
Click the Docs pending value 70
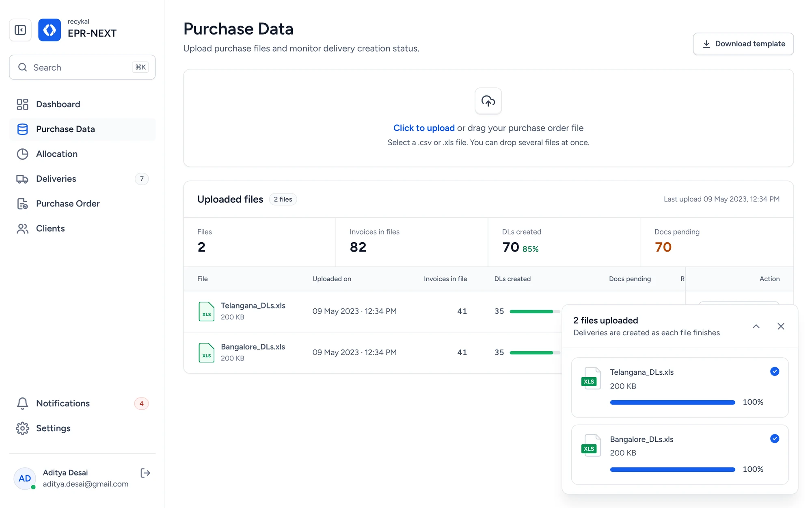click(x=663, y=247)
